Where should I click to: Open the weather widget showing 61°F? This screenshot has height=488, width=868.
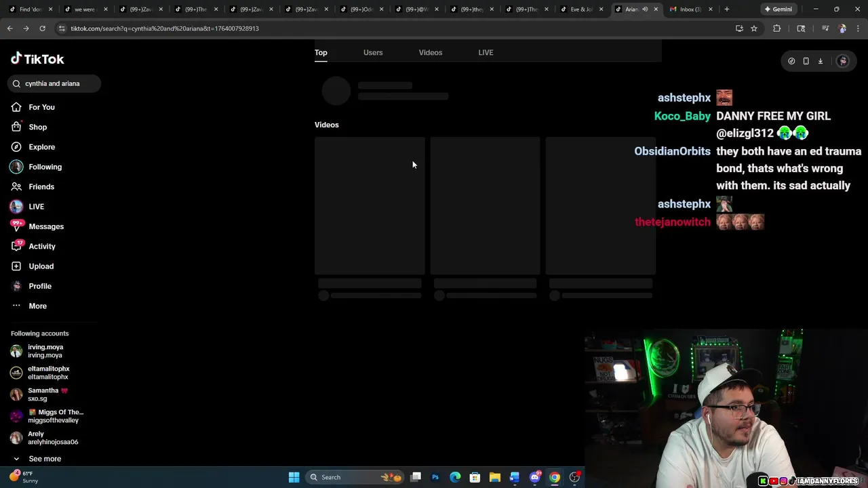(x=24, y=477)
